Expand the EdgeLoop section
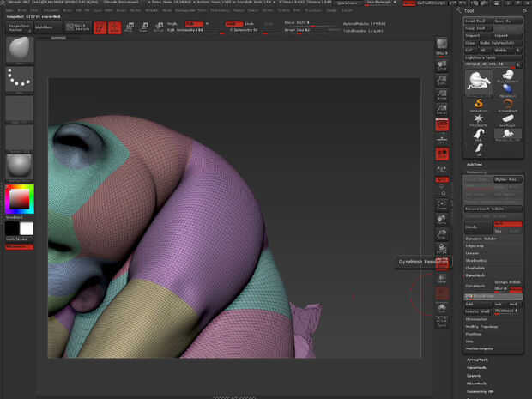The height and width of the screenshot is (399, 532). click(475, 245)
